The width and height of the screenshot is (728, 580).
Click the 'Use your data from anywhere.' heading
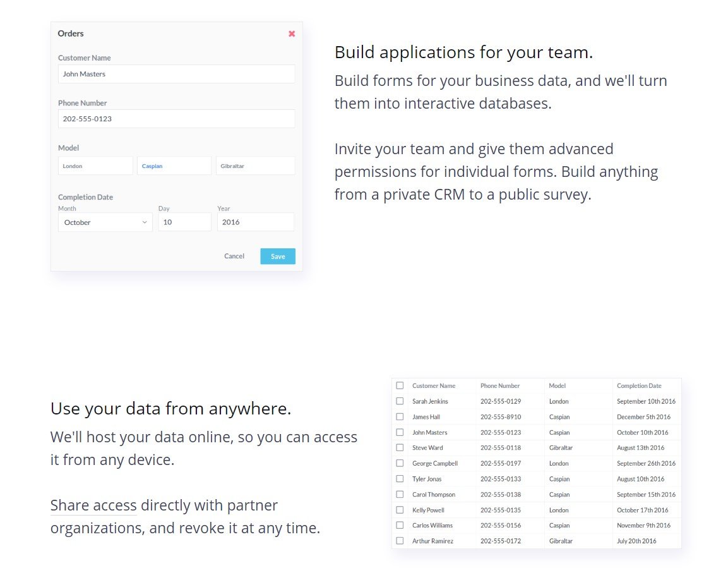(x=170, y=409)
